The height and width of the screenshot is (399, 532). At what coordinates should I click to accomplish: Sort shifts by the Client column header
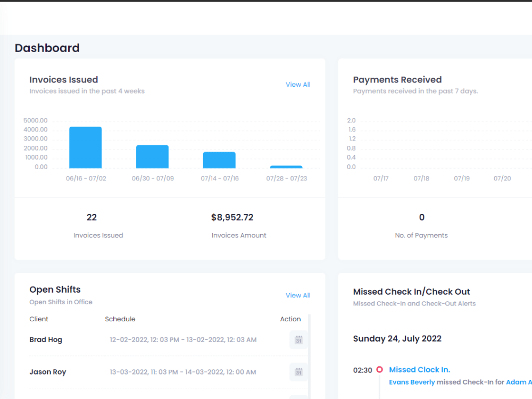pos(38,319)
